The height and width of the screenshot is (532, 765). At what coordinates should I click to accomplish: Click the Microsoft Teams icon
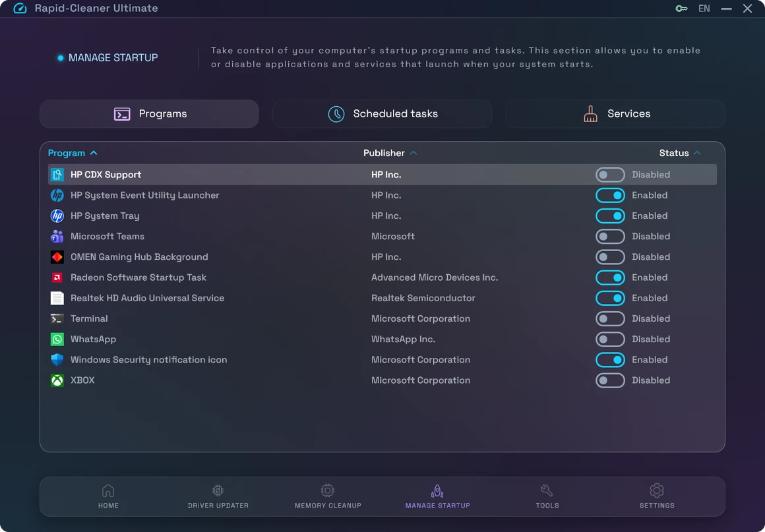tap(57, 236)
